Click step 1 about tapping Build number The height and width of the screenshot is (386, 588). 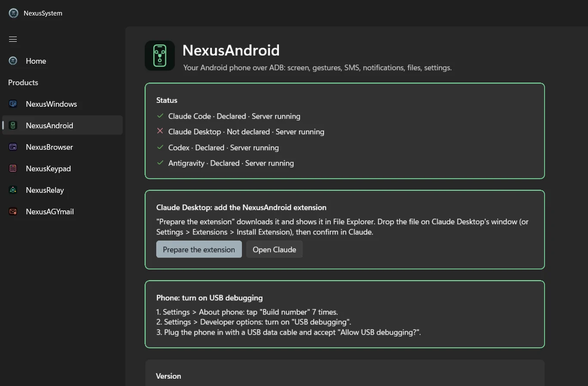click(247, 312)
